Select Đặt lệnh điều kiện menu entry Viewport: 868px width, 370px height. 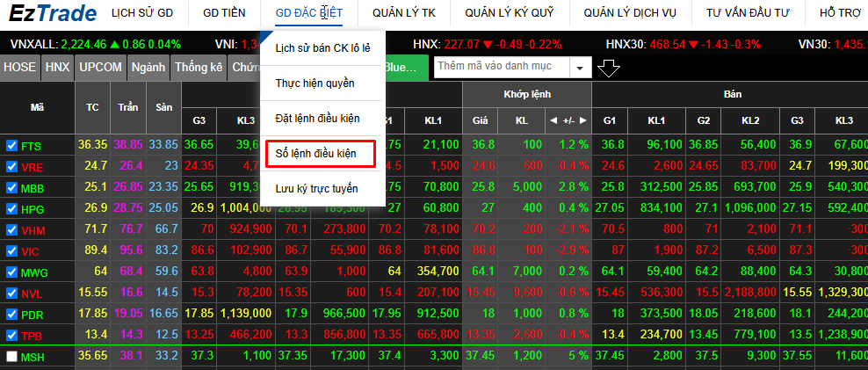[322, 119]
